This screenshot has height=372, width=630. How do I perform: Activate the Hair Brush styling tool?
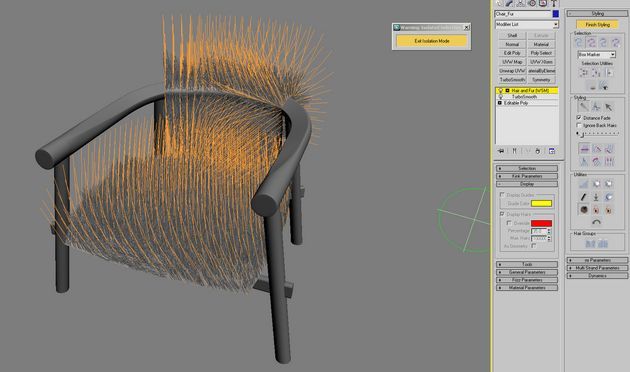(584, 106)
